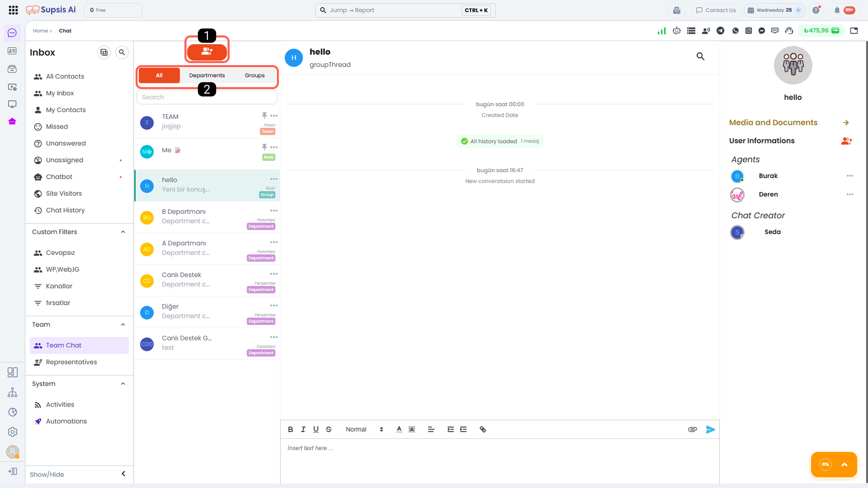This screenshot has height=488, width=868.
Task: Open options for TEAM chat row
Action: pyautogui.click(x=274, y=116)
